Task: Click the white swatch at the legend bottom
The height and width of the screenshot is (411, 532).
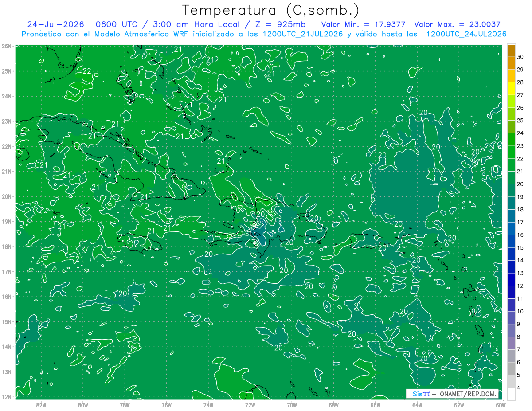Action: tap(511, 394)
